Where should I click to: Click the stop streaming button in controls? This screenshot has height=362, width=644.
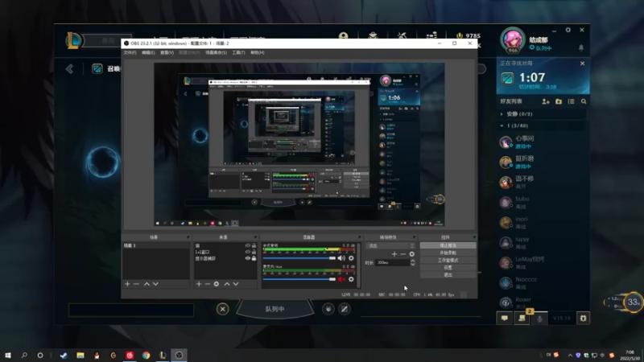pos(448,245)
